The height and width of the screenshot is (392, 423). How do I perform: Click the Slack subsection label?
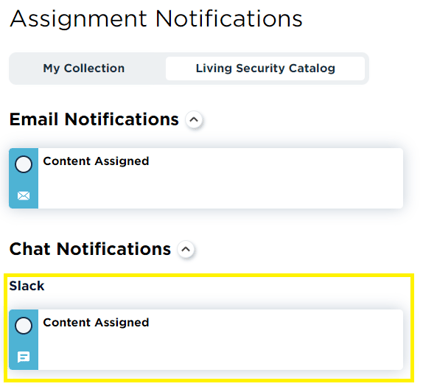(27, 286)
